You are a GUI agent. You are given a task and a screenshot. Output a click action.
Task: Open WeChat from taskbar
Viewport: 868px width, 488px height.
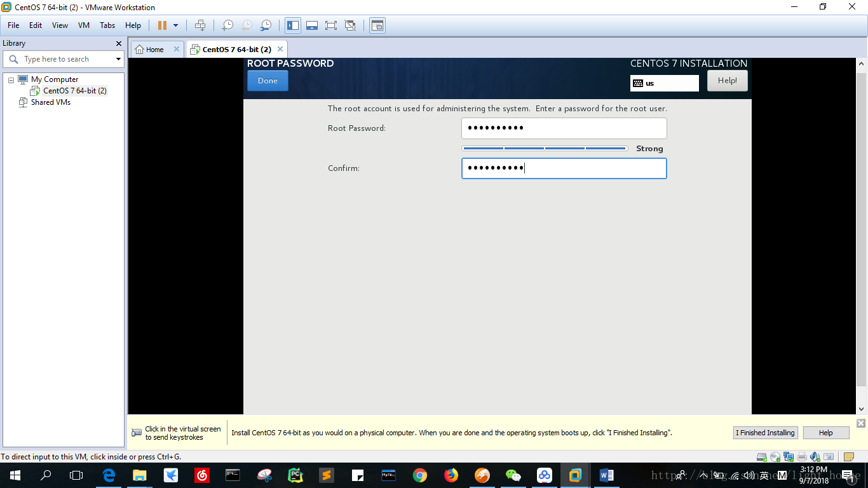pos(513,475)
